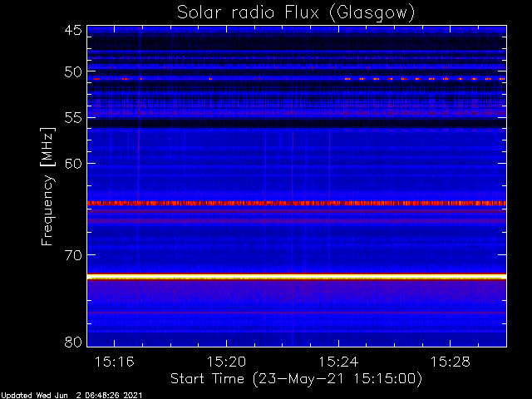Viewport: 532px width, 399px height.
Task: Click the 50 frequency tick label
Action: (x=73, y=72)
